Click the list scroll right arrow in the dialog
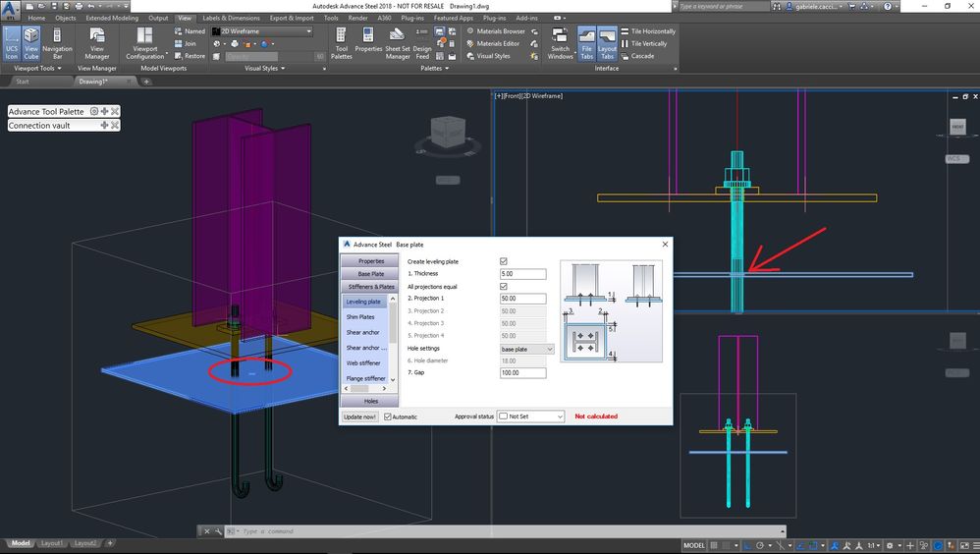980x554 pixels. (384, 388)
